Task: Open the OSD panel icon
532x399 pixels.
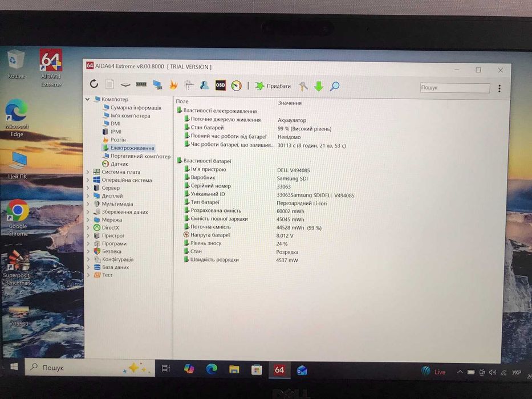Action: tap(220, 85)
